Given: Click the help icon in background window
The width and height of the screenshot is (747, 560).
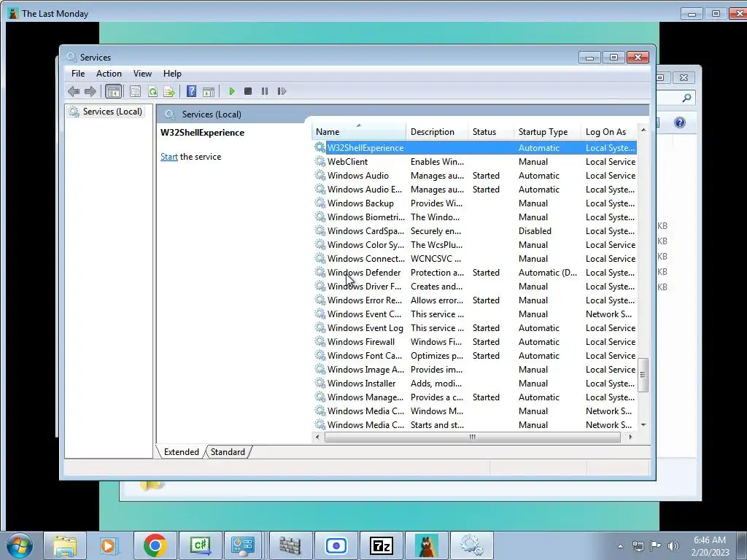Looking at the screenshot, I should [680, 122].
